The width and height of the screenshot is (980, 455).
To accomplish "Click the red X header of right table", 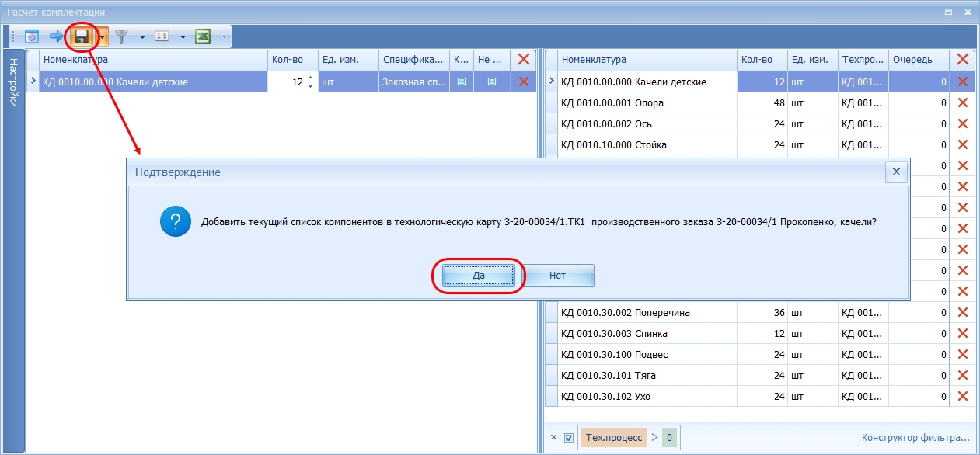I will point(962,60).
